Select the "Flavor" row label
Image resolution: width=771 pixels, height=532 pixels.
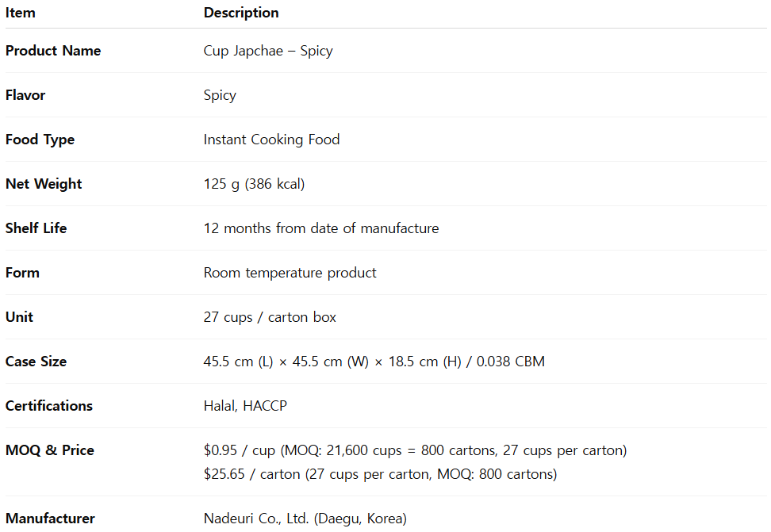(x=25, y=95)
